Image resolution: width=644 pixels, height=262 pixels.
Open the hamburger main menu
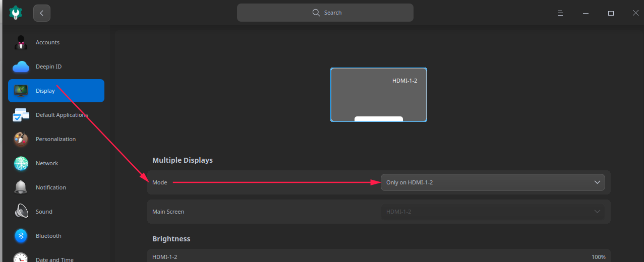(x=560, y=13)
